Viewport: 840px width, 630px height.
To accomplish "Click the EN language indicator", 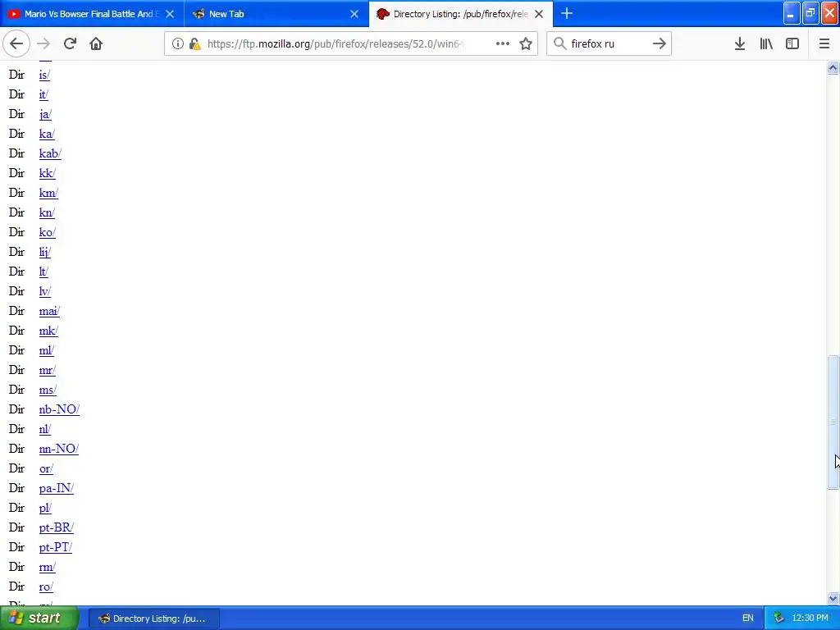I will coord(748,619).
